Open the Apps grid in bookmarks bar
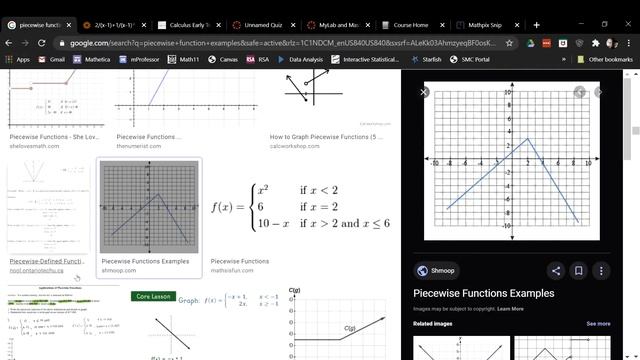This screenshot has width=640, height=360. coord(17,60)
